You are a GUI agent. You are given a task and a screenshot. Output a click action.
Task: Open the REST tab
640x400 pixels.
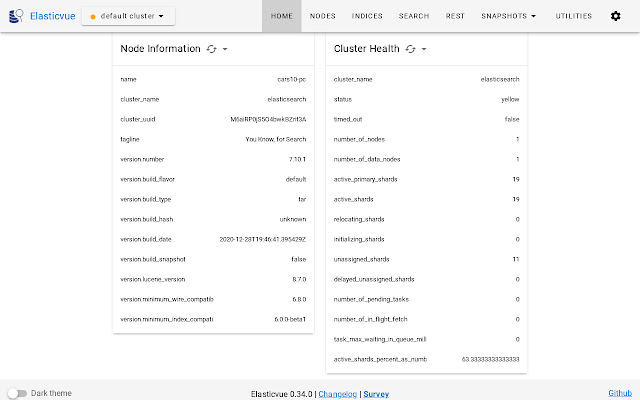[455, 16]
